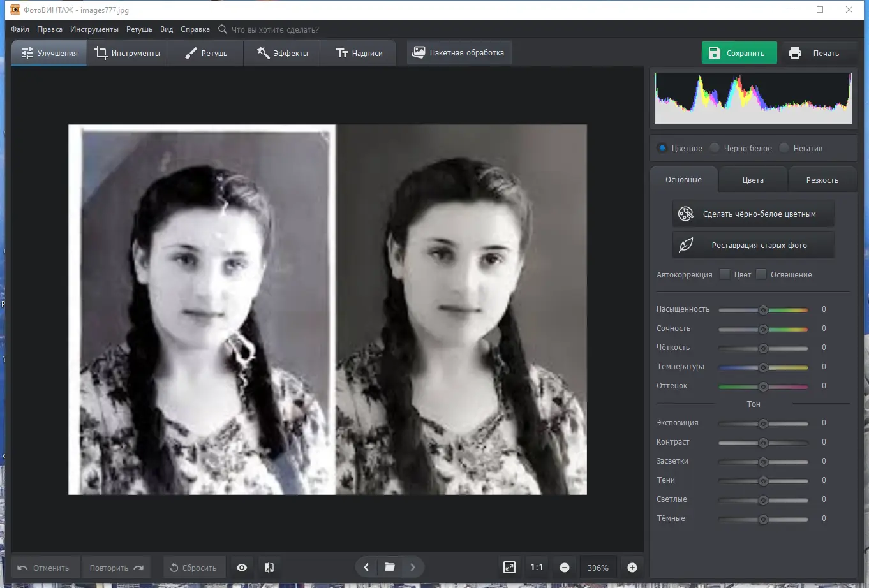Click the eye preview original icon
The width and height of the screenshot is (869, 588).
(x=242, y=568)
